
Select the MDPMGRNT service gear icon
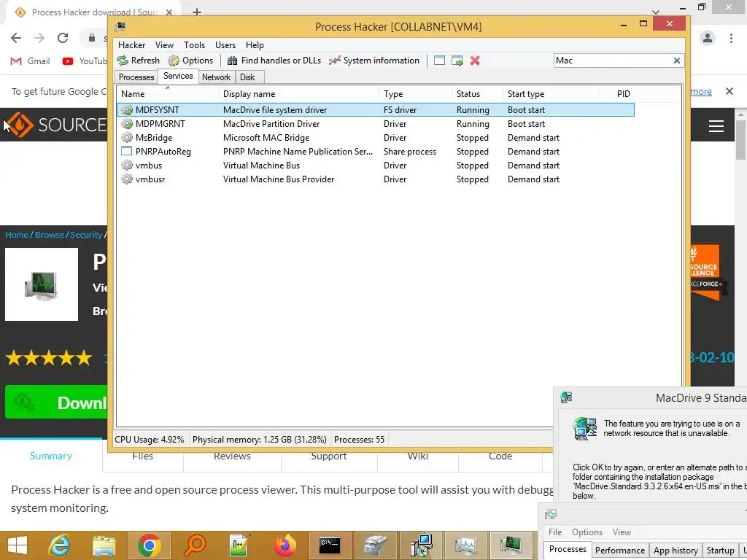(127, 124)
